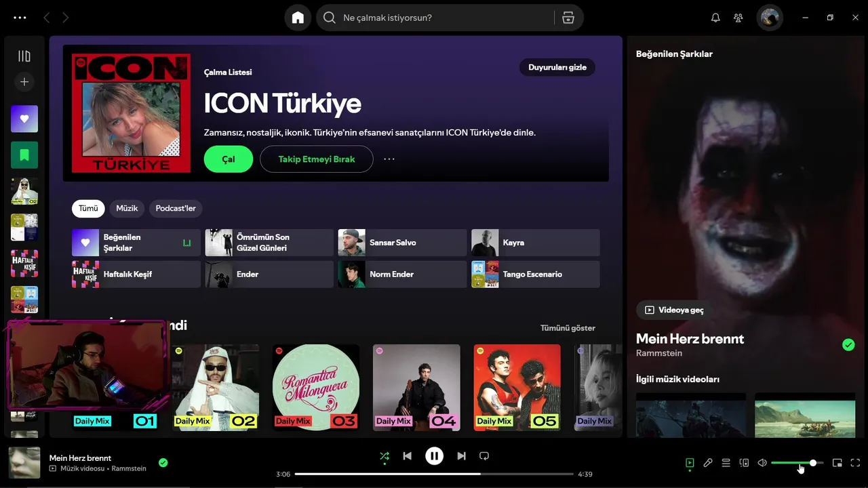Click Tümünü göster link

point(568,328)
